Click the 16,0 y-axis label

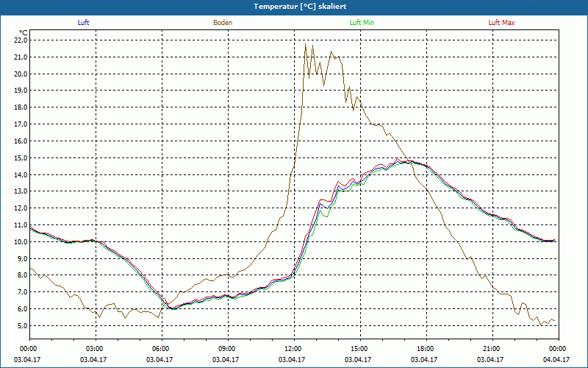pyautogui.click(x=21, y=141)
